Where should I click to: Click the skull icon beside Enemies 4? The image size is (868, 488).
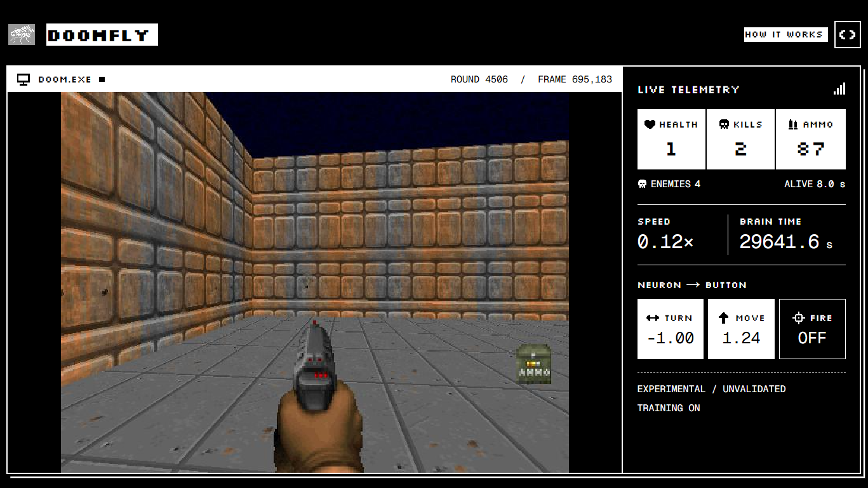point(642,184)
